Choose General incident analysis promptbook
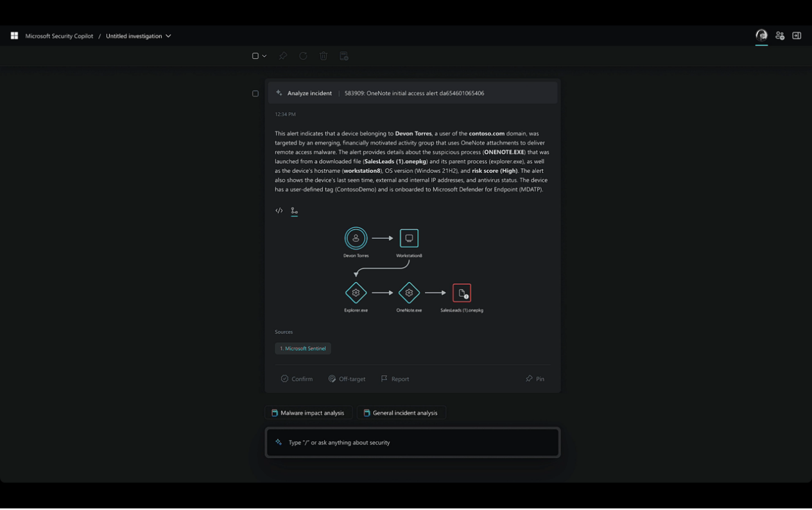This screenshot has width=812, height=510. click(x=401, y=413)
